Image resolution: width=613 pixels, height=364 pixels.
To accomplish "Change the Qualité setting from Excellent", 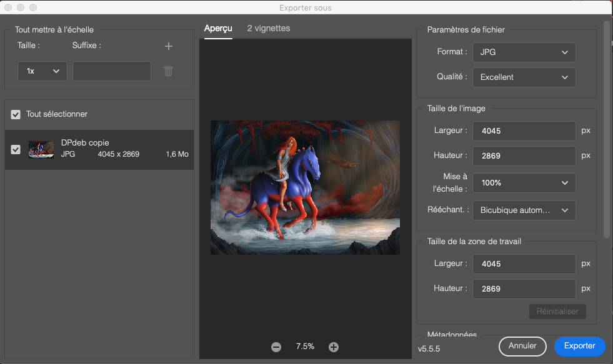I will 524,77.
